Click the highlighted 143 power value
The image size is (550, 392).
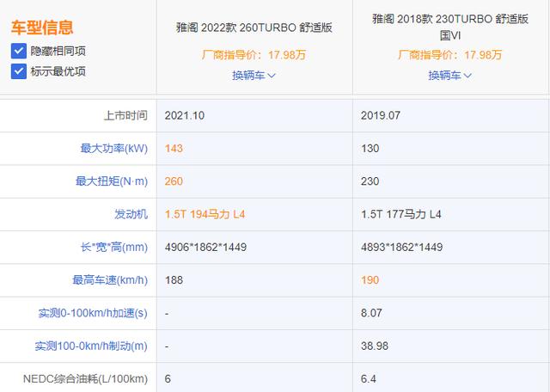[x=174, y=149]
